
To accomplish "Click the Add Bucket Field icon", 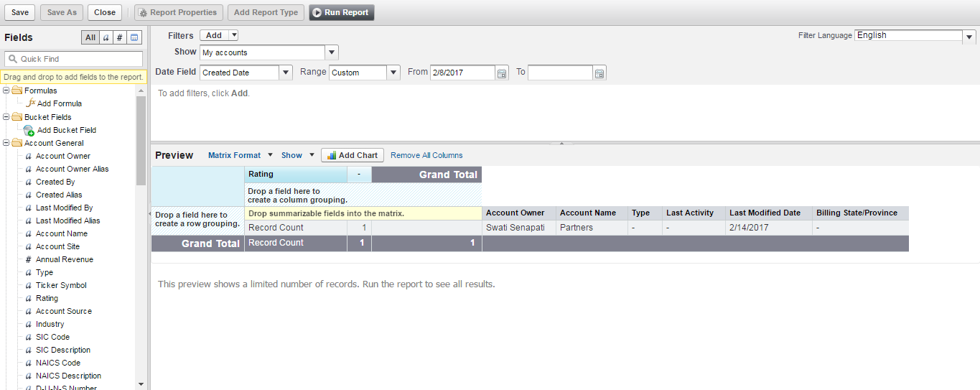I will 29,130.
